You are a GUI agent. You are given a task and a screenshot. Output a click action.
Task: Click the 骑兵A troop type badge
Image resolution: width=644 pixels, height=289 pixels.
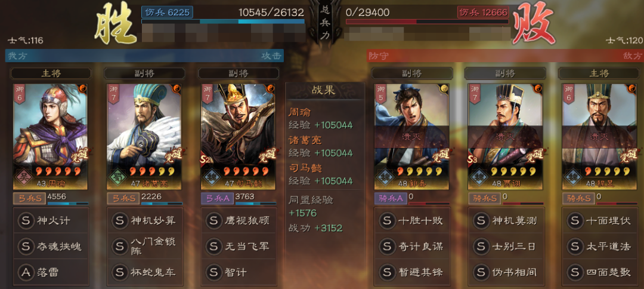(x=391, y=199)
